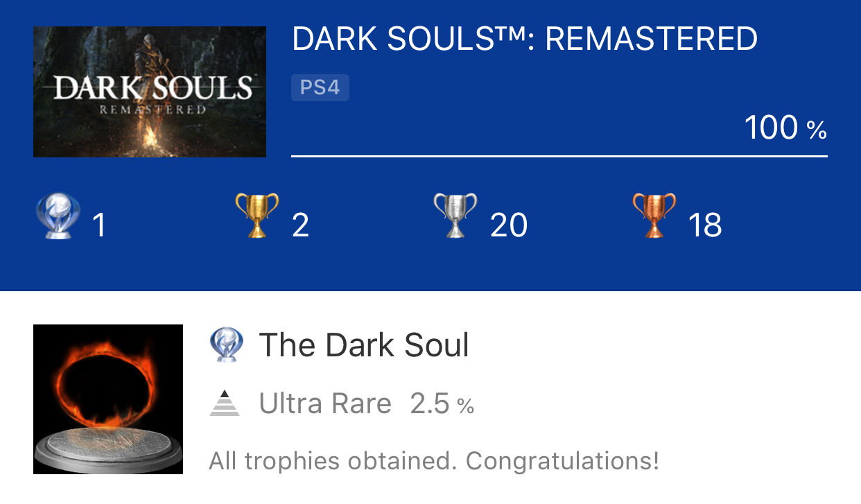The width and height of the screenshot is (861, 504).
Task: Click the gold trophy count of 2
Action: pyautogui.click(x=300, y=226)
